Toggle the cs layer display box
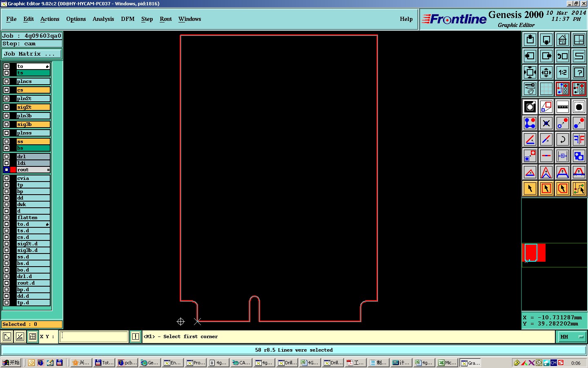The height and width of the screenshot is (368, 588). (7, 90)
